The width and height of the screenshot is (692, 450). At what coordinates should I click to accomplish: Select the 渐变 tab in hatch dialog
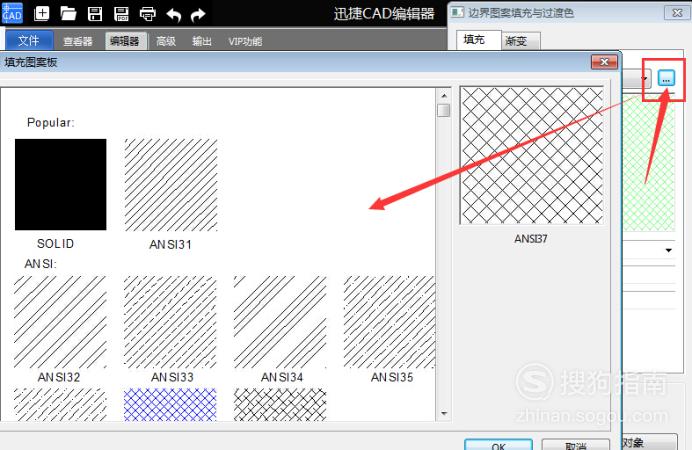pos(520,41)
